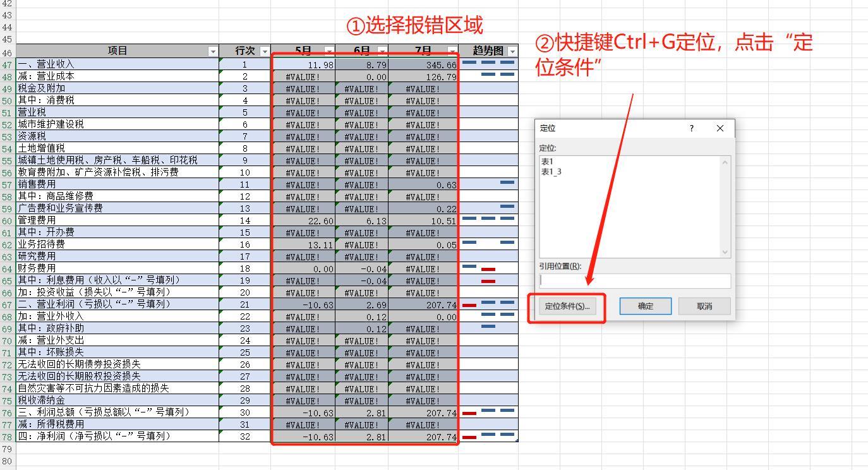Click 6月 value 8.79 in 营业收入 row
Image resolution: width=868 pixels, height=470 pixels.
361,64
